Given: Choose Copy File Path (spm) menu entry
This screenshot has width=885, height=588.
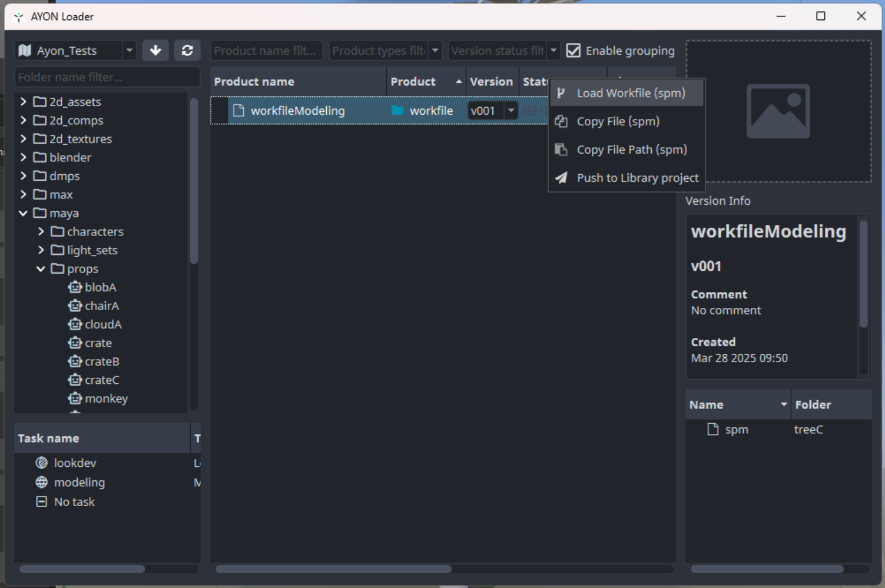Looking at the screenshot, I should click(x=627, y=150).
